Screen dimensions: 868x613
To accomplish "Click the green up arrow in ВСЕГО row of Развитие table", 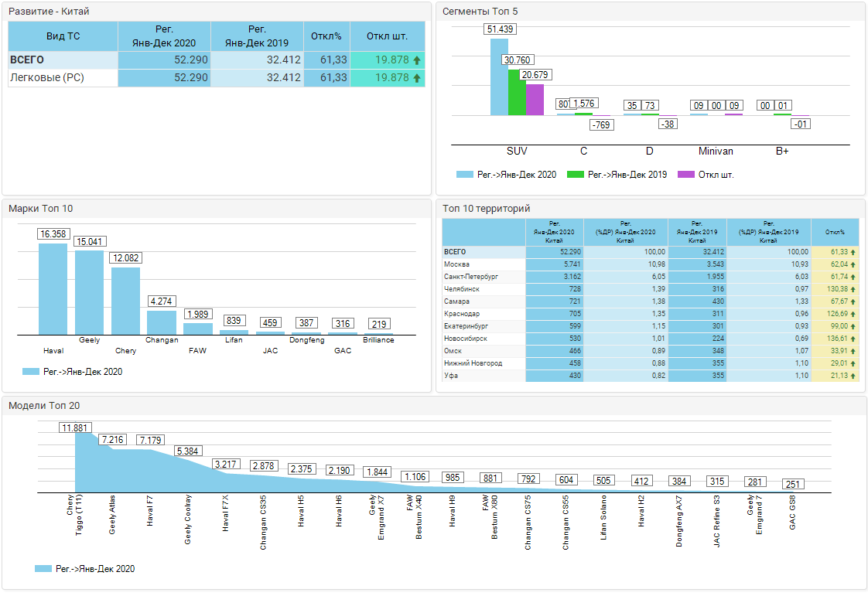I will 417,60.
